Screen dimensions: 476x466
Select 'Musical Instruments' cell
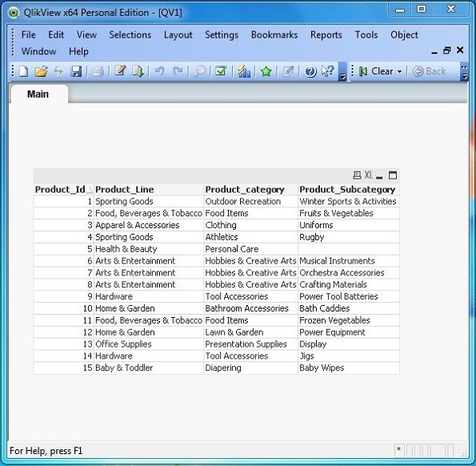[x=349, y=261]
